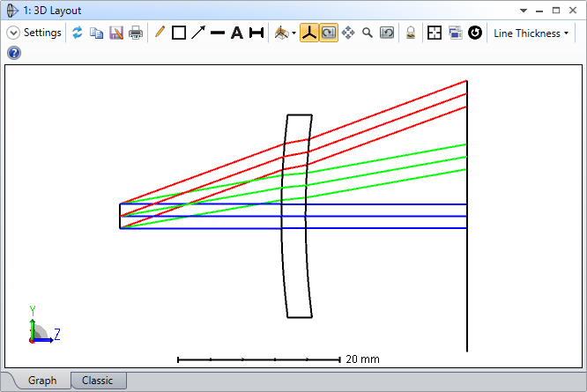
Task: Click the XYZ axis orientation triad
Action: coord(44,325)
